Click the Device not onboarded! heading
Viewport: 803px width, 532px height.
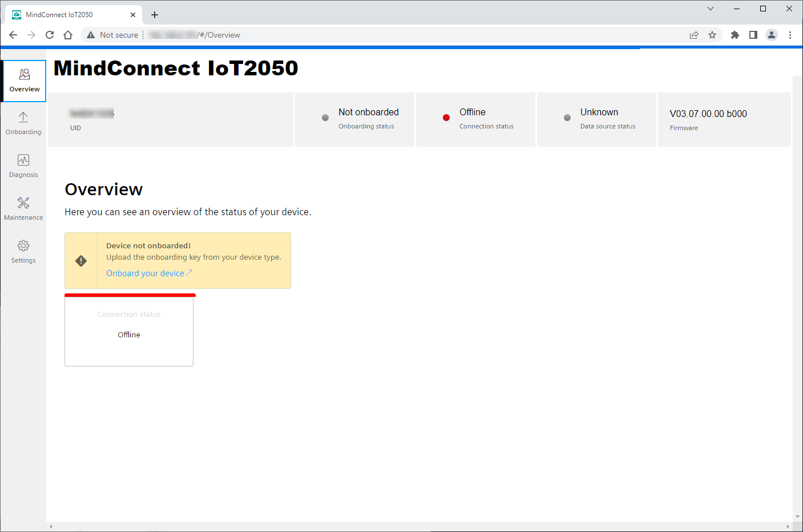tap(148, 246)
